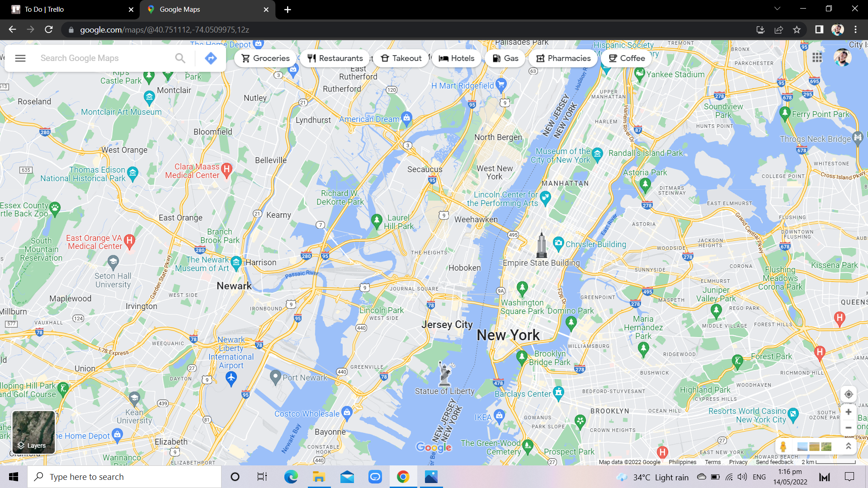Screen dimensions: 868x488
Task: Open File Explorer from the taskbar
Action: coord(319,477)
